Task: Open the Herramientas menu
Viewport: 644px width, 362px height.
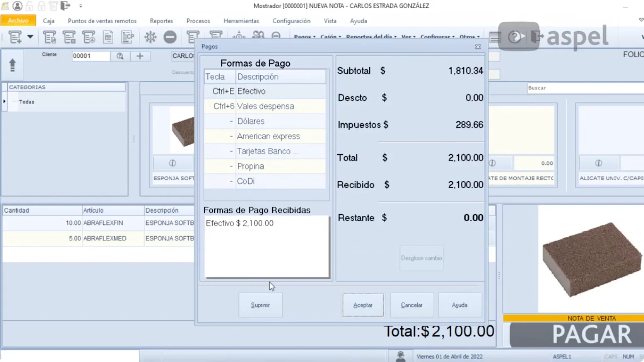Action: pos(241,21)
